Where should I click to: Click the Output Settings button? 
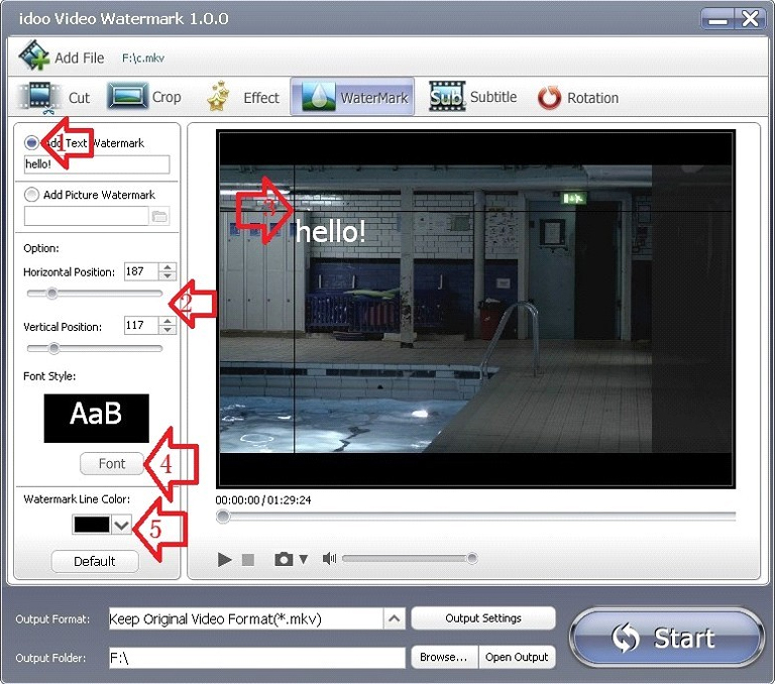483,618
